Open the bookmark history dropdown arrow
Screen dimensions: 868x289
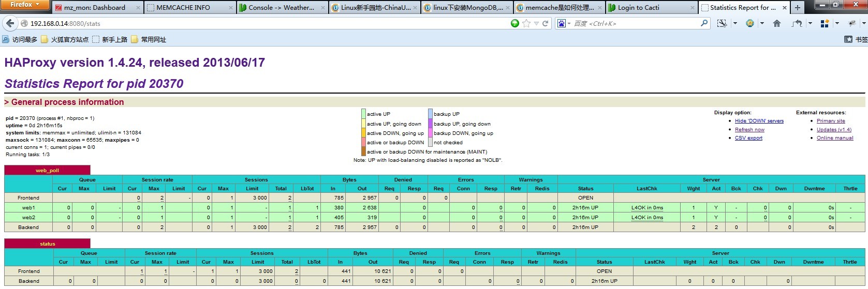pyautogui.click(x=536, y=24)
